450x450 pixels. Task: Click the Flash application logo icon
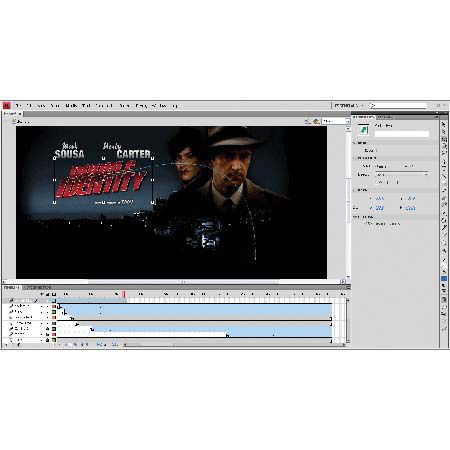click(7, 106)
